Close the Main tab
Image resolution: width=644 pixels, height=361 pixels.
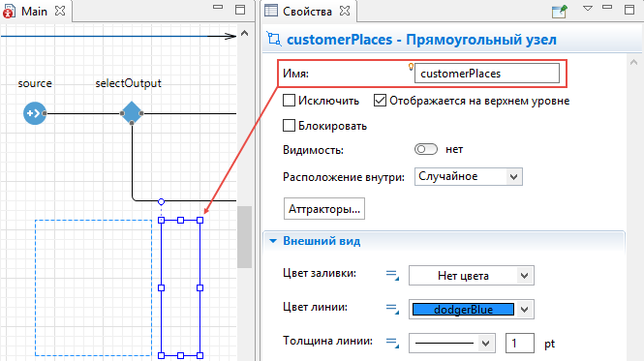click(x=60, y=11)
